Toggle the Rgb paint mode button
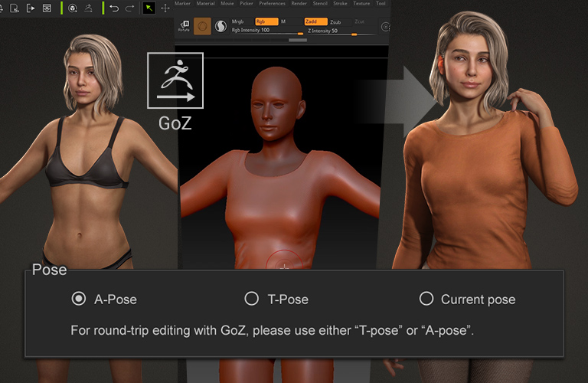 [x=266, y=22]
